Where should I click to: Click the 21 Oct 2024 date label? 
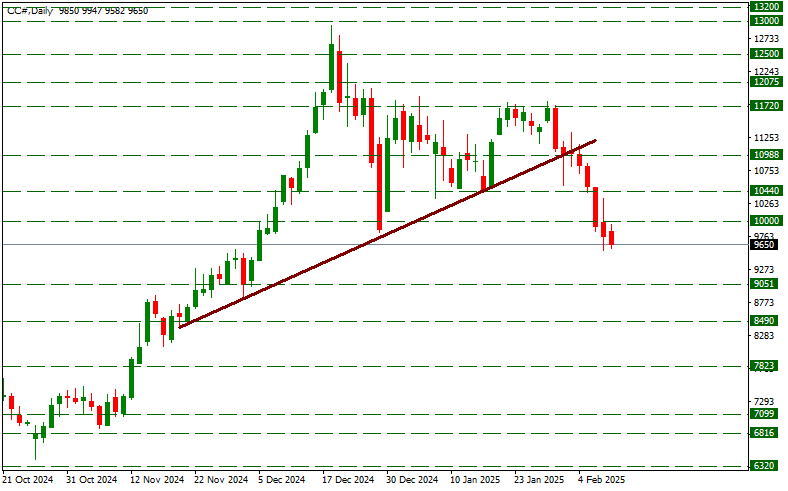[x=28, y=480]
